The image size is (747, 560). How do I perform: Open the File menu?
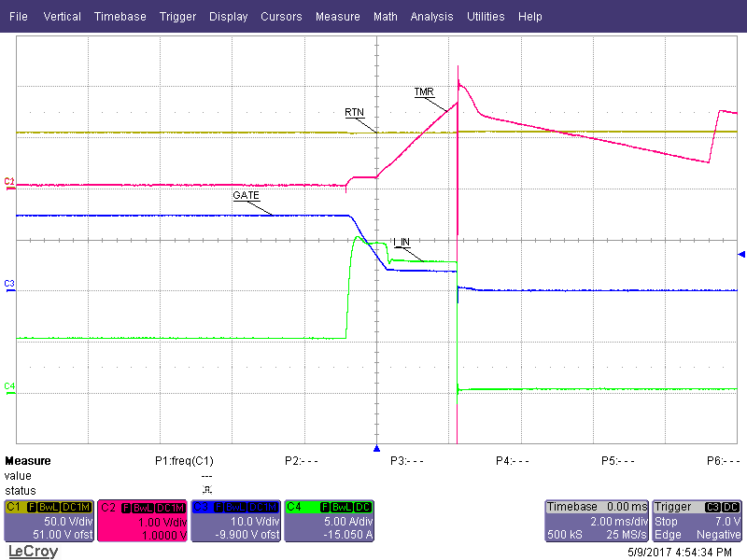[18, 17]
